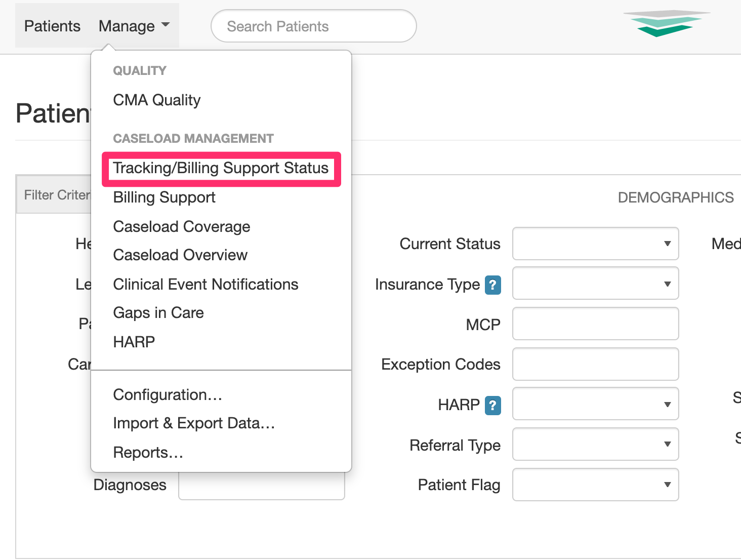Open Caseload Coverage
This screenshot has height=560, width=741.
click(181, 226)
